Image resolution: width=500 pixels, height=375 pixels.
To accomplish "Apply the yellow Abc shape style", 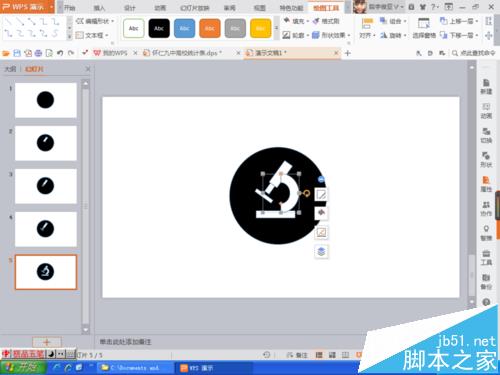I will (260, 28).
